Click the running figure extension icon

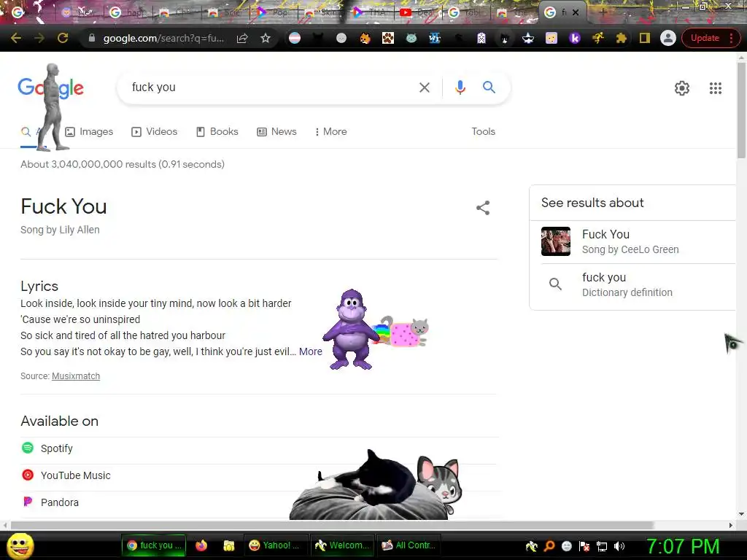click(x=598, y=38)
